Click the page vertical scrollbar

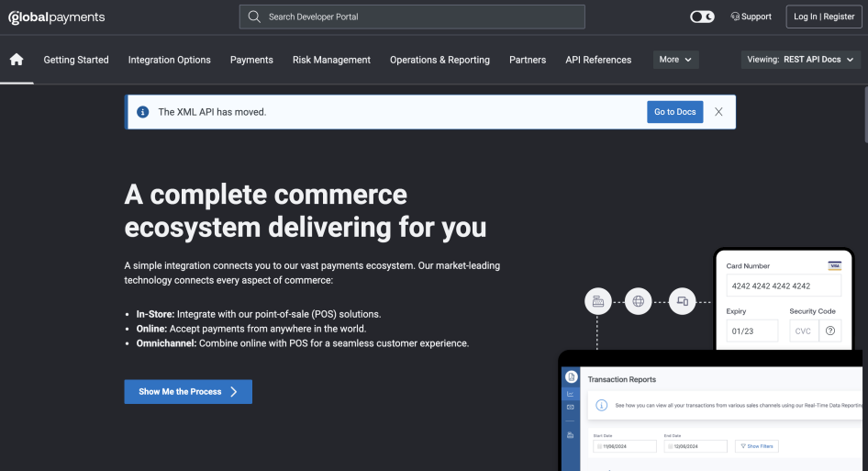click(x=866, y=115)
